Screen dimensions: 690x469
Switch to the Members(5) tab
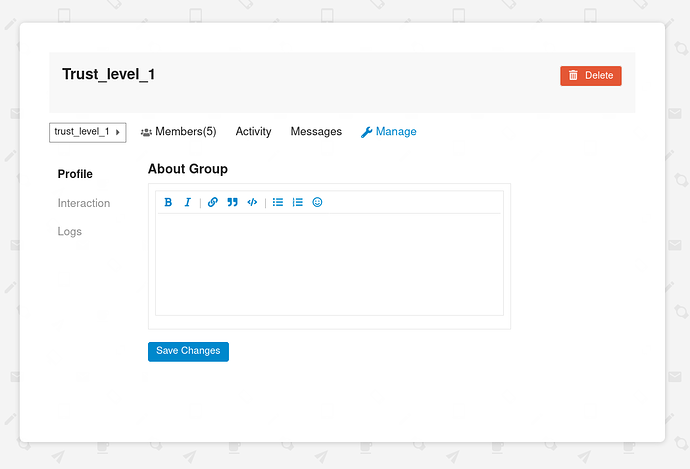(179, 132)
